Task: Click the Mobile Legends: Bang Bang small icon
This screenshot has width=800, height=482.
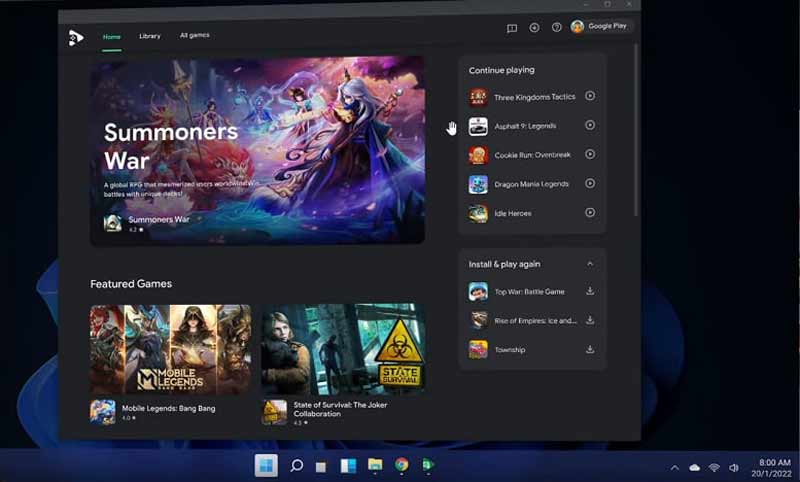Action: [x=103, y=412]
